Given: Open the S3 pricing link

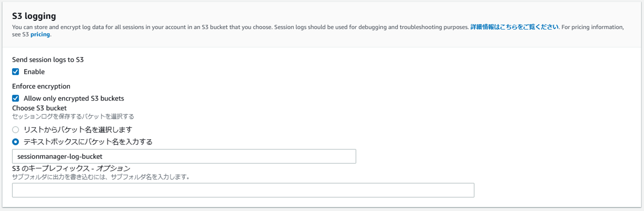Looking at the screenshot, I should (40, 34).
